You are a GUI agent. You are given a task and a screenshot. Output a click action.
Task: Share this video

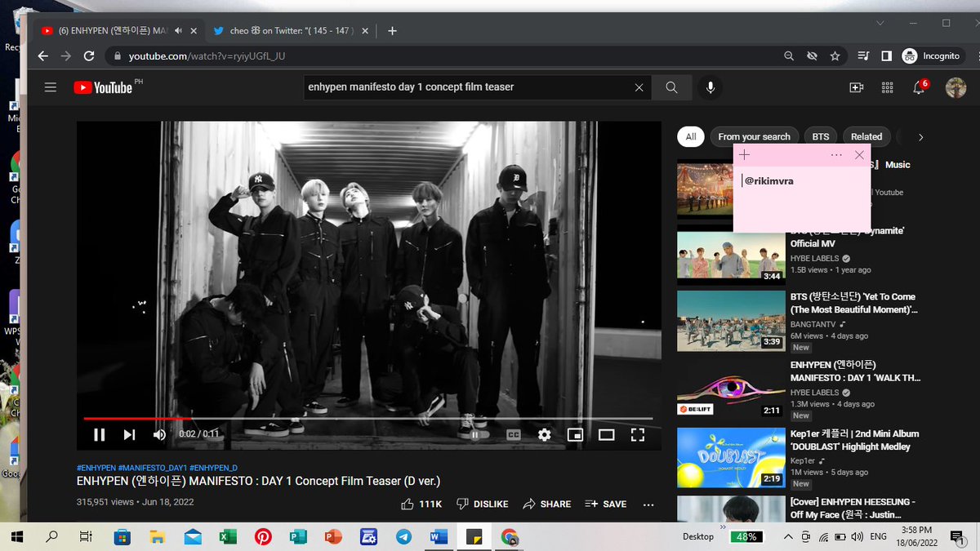(547, 504)
